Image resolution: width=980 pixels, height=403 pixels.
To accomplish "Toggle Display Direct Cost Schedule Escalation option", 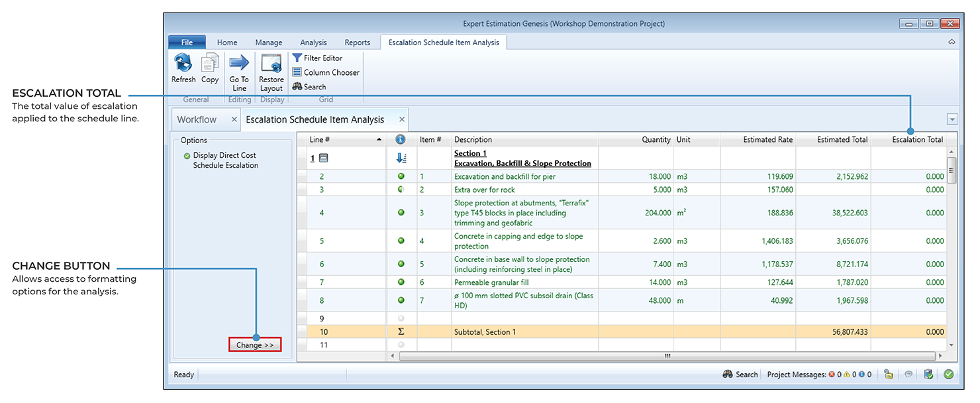I will (x=187, y=156).
